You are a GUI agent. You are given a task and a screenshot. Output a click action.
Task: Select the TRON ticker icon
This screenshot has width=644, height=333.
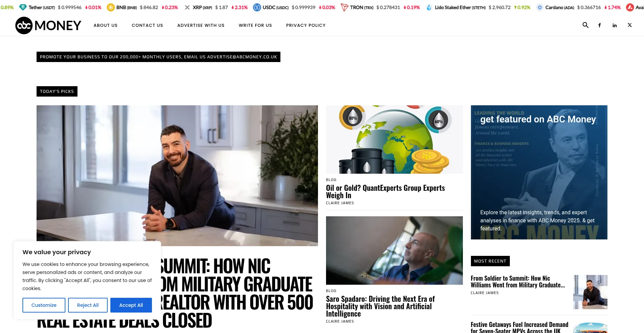344,7
